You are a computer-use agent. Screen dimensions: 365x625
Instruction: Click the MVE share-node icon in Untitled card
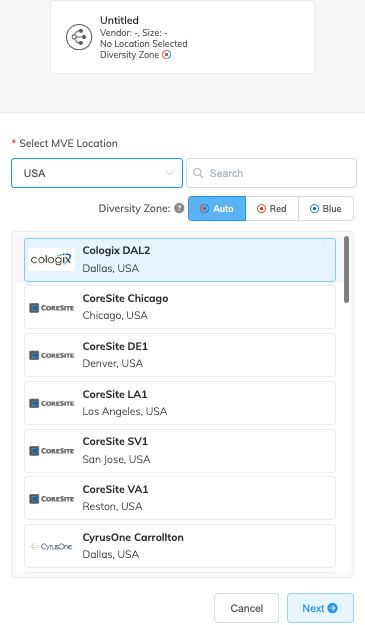point(79,37)
